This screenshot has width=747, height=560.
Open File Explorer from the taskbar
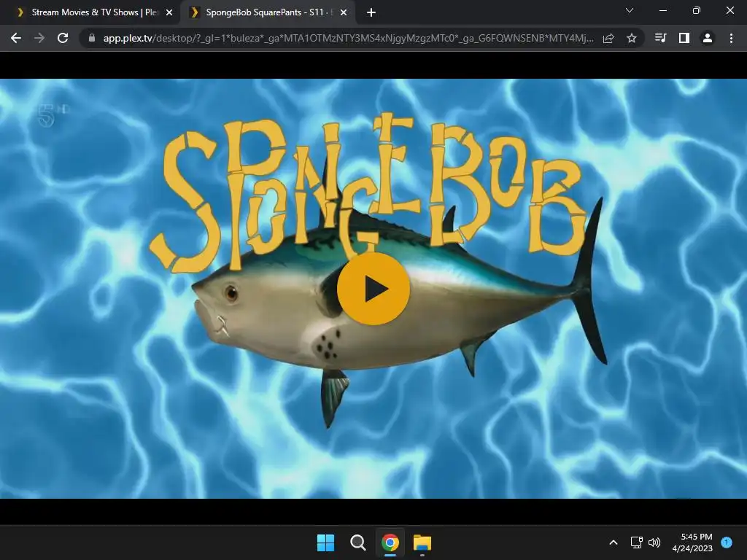point(422,542)
